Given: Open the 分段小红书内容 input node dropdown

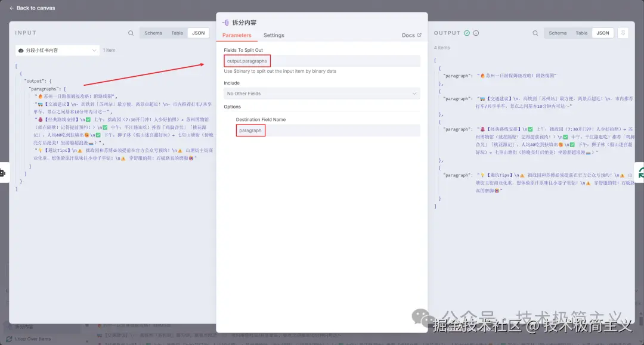Looking at the screenshot, I should (57, 50).
